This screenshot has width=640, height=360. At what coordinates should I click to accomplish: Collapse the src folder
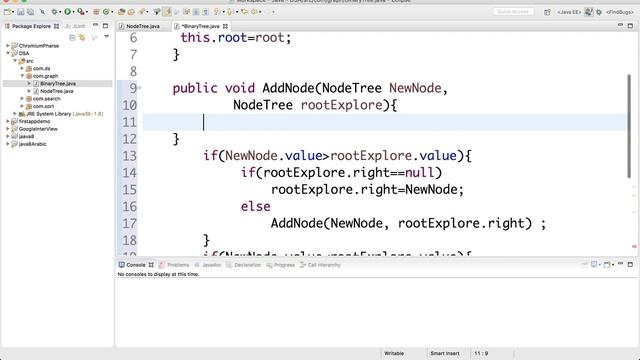[15, 60]
